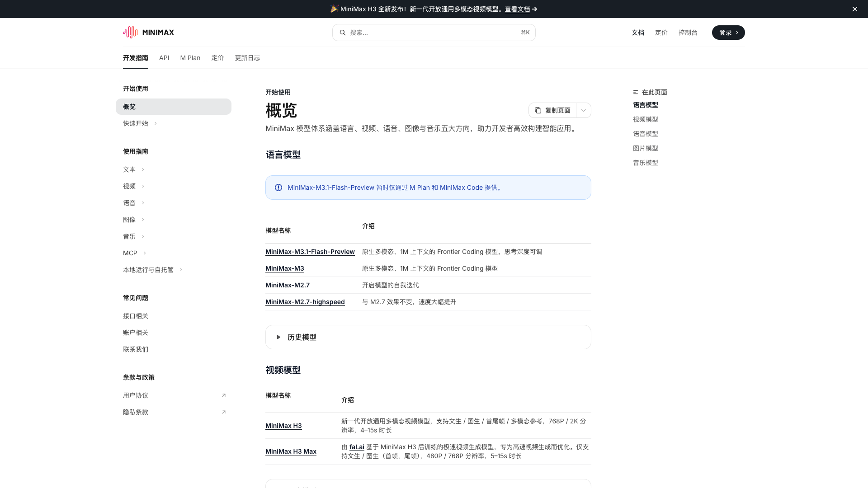Expand the 音乐 sidebar section
The image size is (868, 488).
point(143,236)
